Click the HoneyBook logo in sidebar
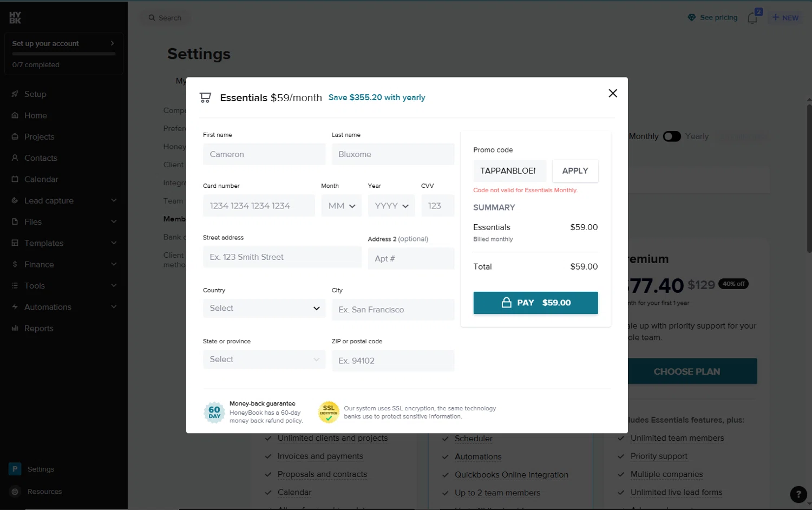 click(x=15, y=18)
